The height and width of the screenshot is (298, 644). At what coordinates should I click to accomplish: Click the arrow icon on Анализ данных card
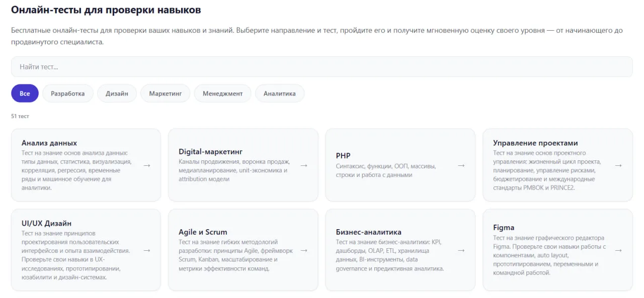[147, 165]
